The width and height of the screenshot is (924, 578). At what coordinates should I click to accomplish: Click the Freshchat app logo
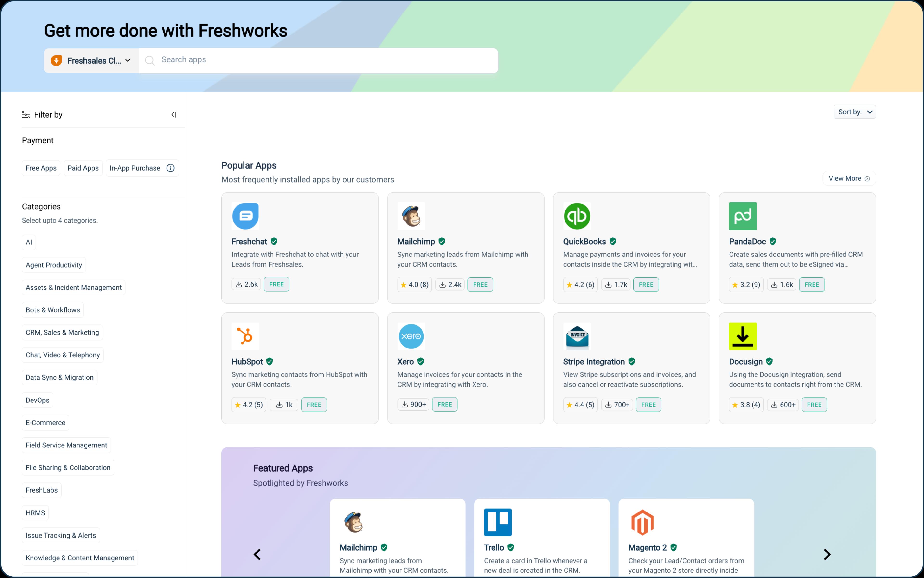[245, 216]
